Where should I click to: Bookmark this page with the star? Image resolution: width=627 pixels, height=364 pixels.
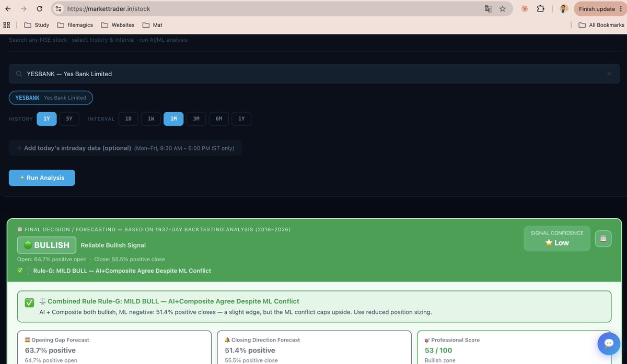pyautogui.click(x=503, y=9)
